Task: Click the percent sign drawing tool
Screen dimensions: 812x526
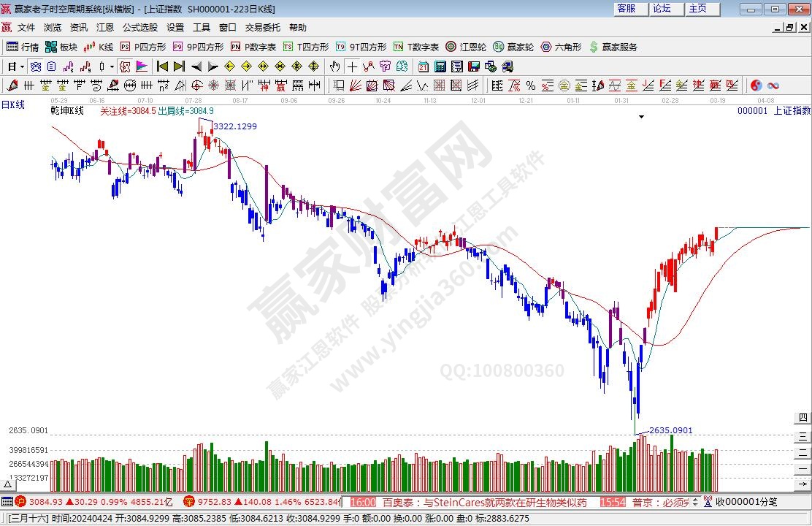Action: (531, 85)
